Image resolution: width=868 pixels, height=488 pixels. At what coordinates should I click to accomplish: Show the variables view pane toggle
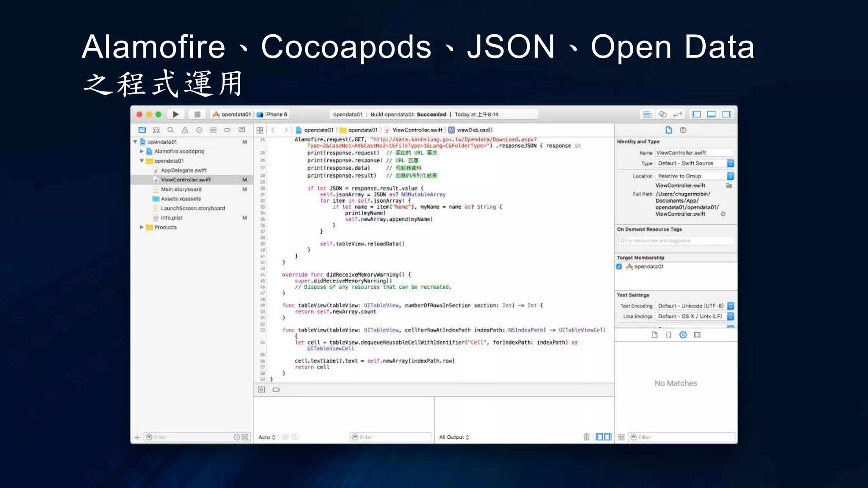pyautogui.click(x=599, y=437)
